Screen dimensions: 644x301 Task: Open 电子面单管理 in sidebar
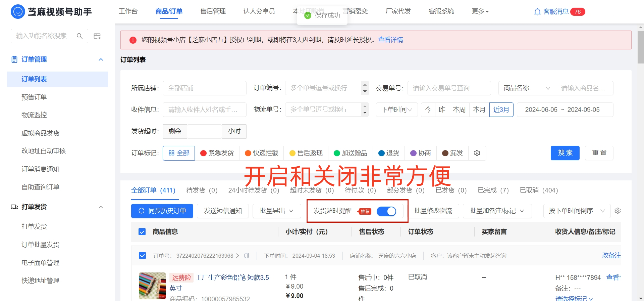41,263
